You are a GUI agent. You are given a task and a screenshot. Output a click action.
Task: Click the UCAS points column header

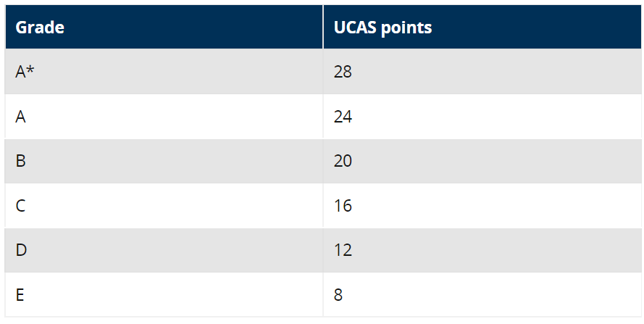[382, 28]
